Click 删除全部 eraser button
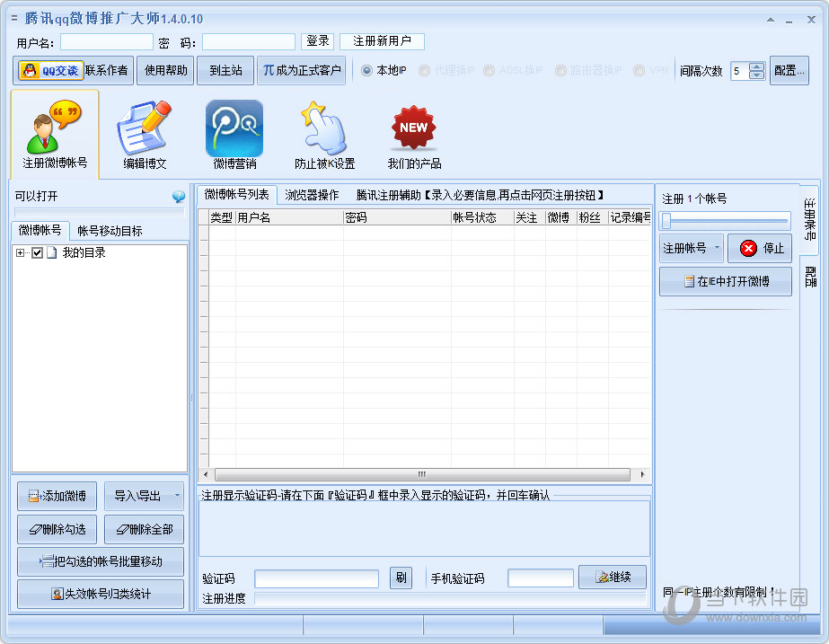 point(144,529)
